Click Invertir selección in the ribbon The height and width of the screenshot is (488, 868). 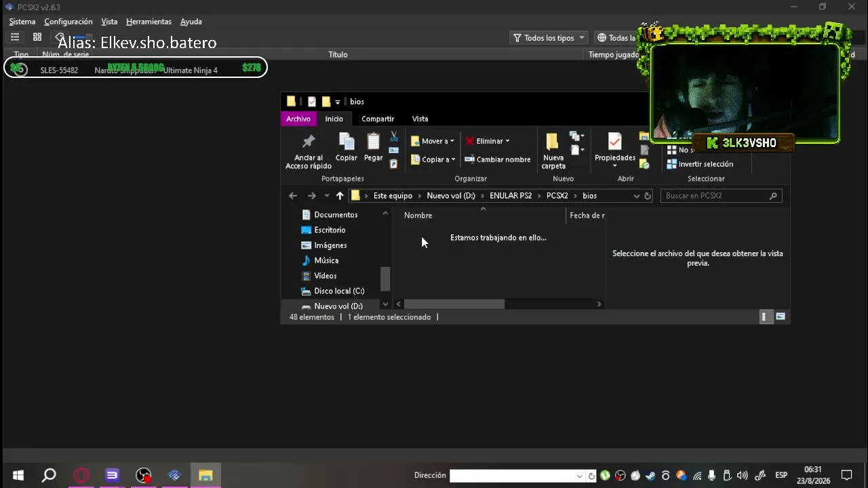[x=700, y=164]
